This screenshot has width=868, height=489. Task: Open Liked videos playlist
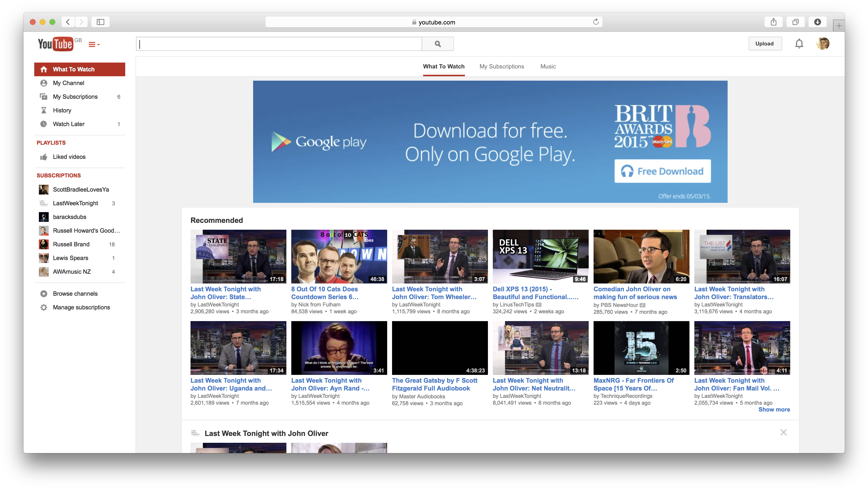tap(79, 157)
